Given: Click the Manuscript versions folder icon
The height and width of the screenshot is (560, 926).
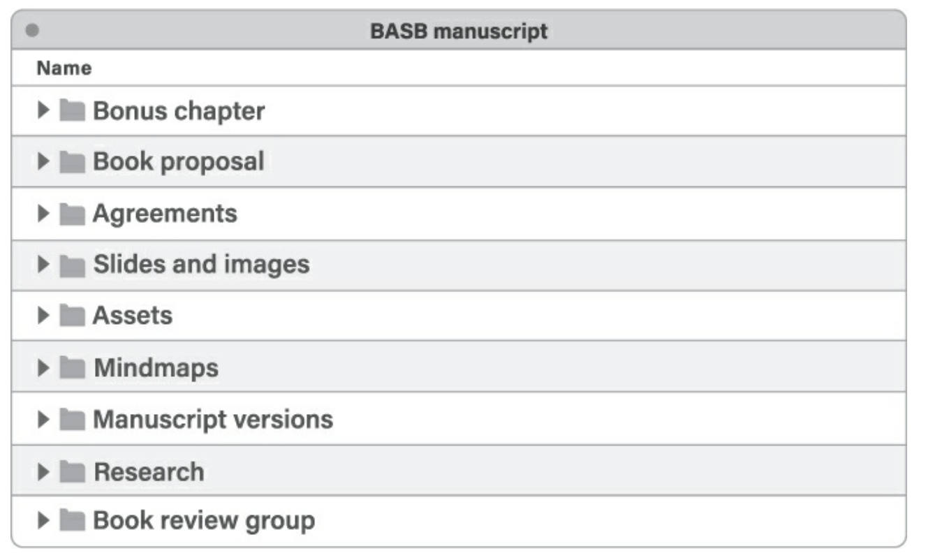Looking at the screenshot, I should (72, 420).
